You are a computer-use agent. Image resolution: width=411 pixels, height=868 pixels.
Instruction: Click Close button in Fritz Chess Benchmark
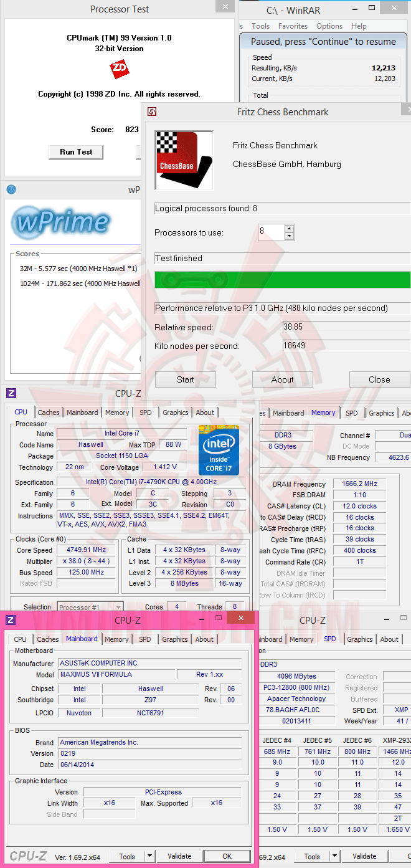(379, 379)
